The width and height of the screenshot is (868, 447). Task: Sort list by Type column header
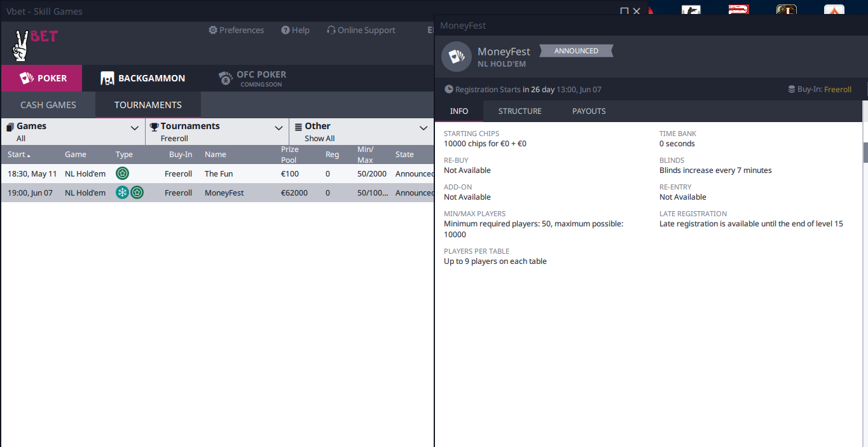[x=124, y=155]
